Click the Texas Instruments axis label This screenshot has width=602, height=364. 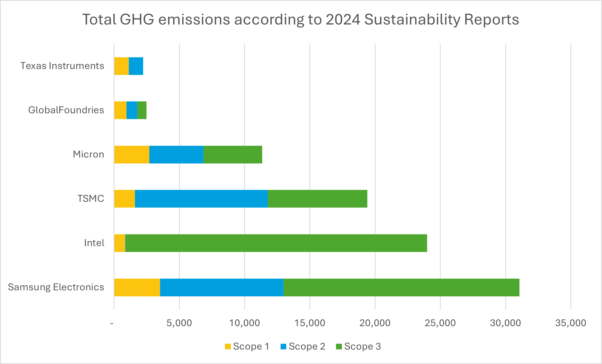click(62, 66)
